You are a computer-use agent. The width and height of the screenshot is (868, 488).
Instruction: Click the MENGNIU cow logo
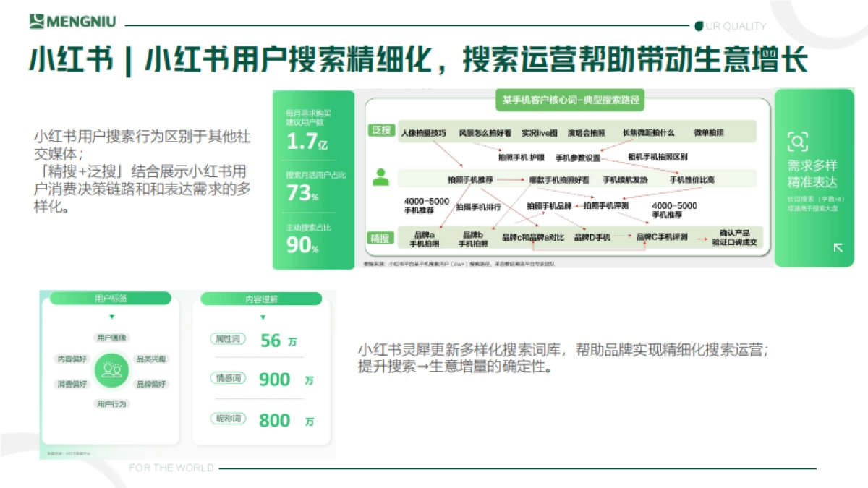(x=35, y=21)
